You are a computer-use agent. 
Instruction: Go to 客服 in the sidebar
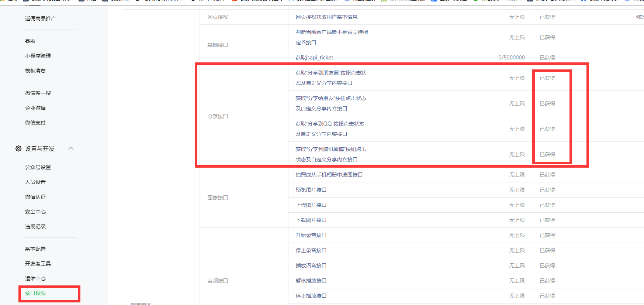30,41
